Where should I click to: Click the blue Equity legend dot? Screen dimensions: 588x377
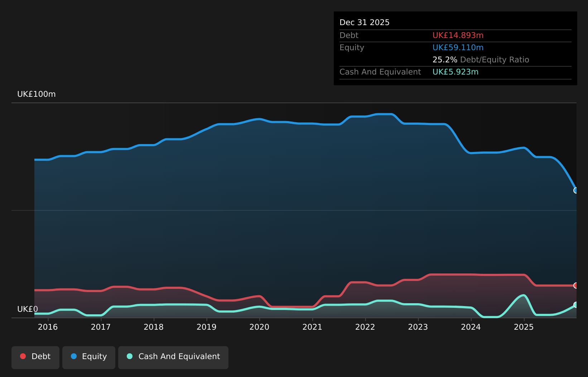point(74,356)
